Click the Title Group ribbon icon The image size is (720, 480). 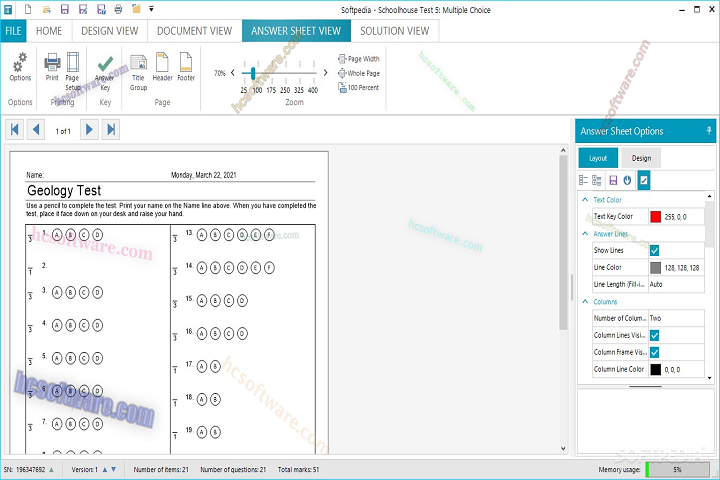click(138, 73)
